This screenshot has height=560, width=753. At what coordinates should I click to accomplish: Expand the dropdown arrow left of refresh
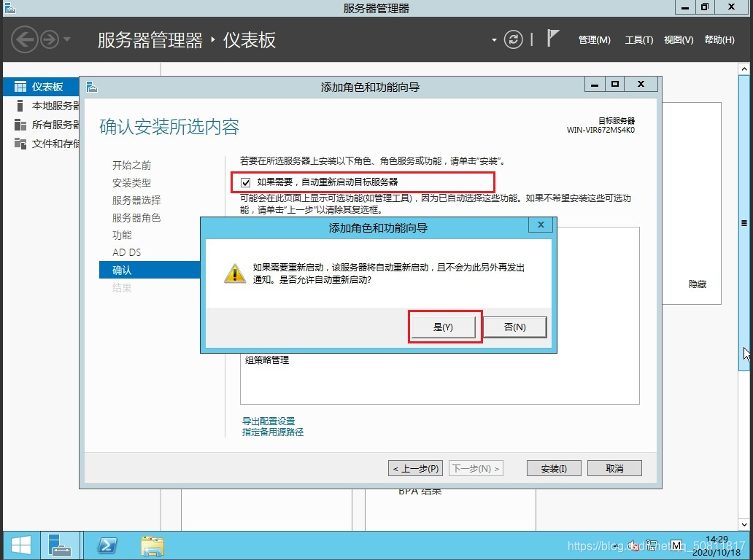click(494, 40)
